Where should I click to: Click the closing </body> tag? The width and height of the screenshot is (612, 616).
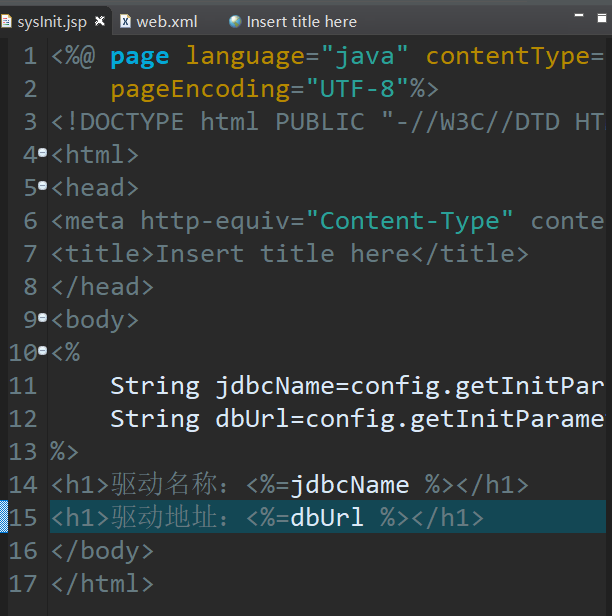(x=103, y=551)
